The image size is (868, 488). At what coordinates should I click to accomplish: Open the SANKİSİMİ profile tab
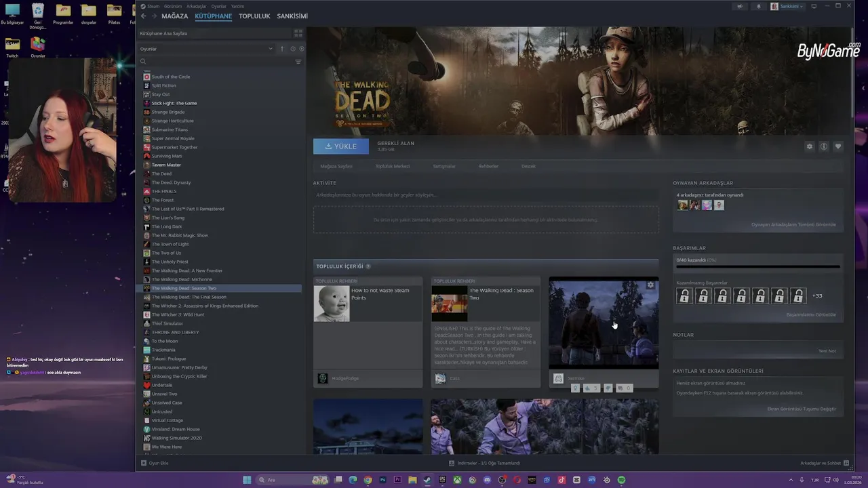[292, 16]
